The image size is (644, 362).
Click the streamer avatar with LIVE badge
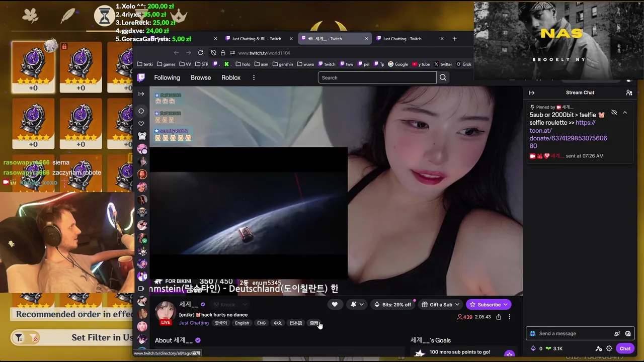[x=165, y=313]
